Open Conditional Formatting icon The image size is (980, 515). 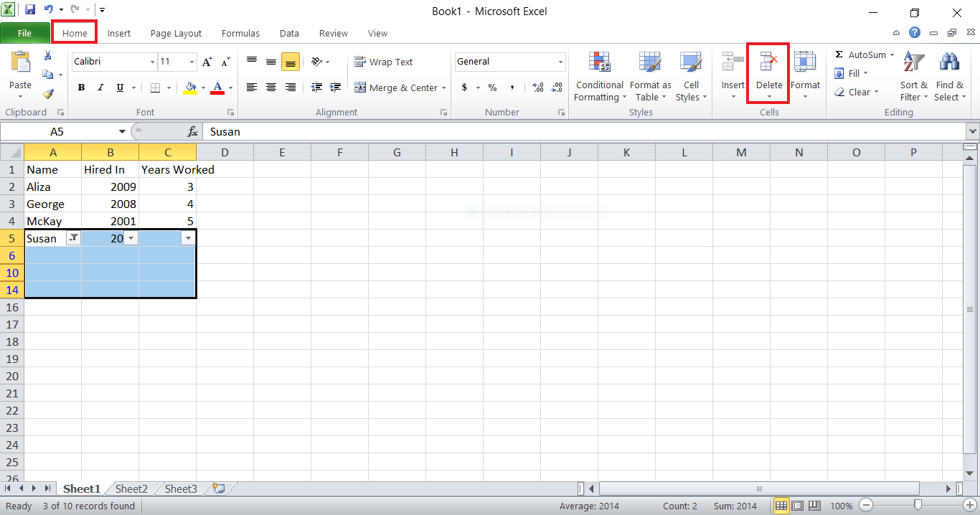599,63
